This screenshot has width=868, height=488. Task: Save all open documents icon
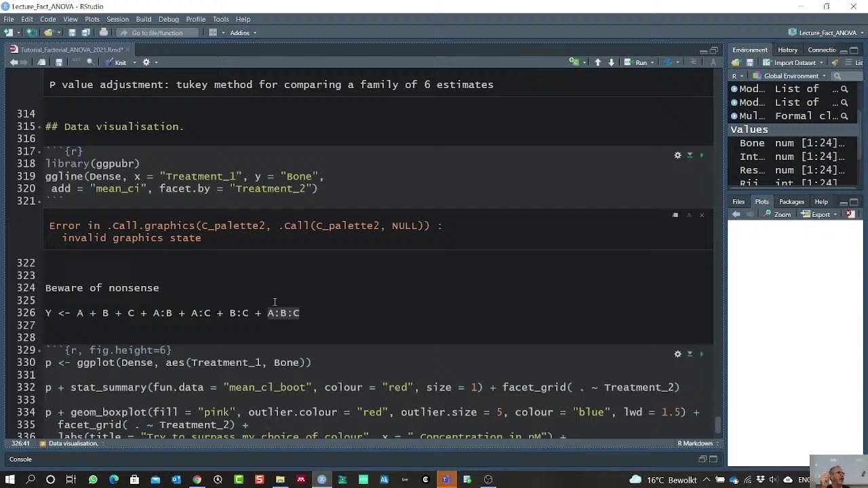86,33
